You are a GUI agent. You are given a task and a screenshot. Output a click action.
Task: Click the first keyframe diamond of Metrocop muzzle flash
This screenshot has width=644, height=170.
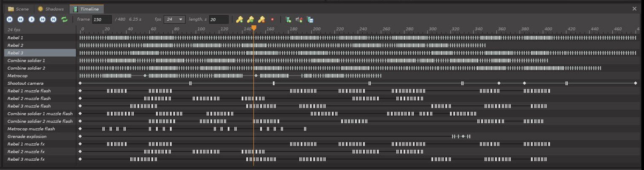pyautogui.click(x=80, y=129)
